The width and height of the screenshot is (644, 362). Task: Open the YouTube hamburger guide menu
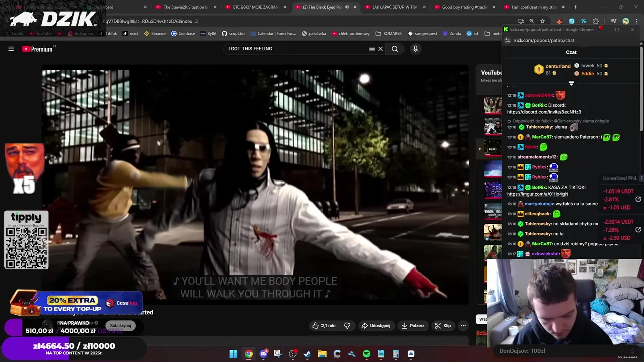[11, 49]
